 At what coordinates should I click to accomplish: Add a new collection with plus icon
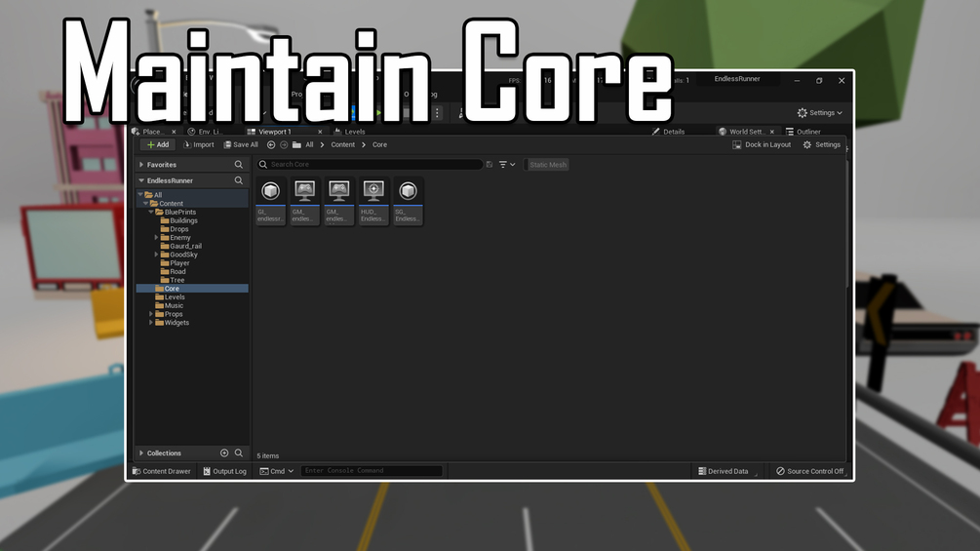pos(224,453)
